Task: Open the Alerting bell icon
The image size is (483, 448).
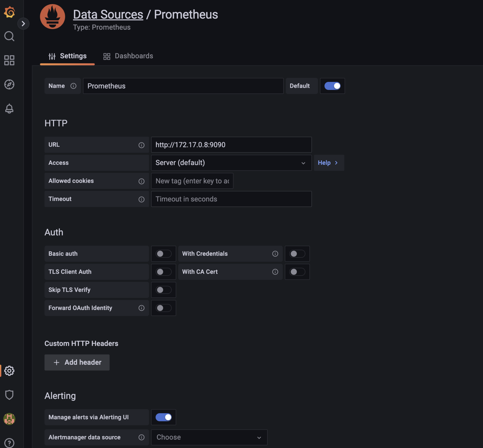Action: click(x=9, y=109)
